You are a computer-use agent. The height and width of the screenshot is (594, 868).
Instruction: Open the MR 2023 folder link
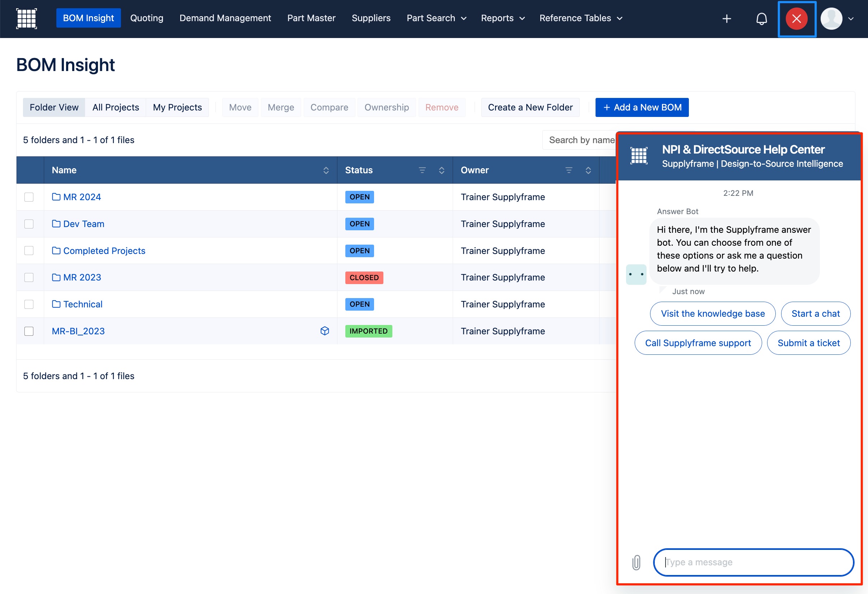[82, 278]
